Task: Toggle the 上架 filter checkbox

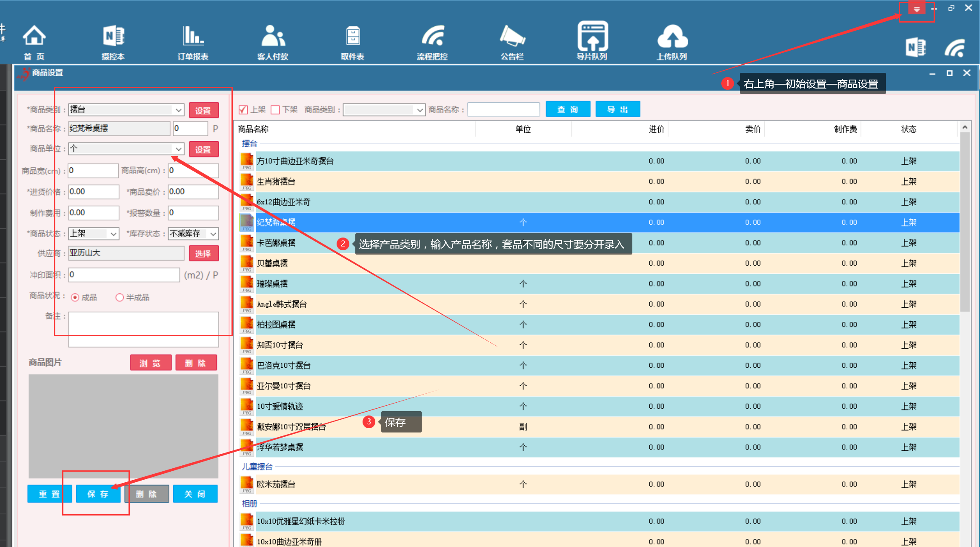Action: pyautogui.click(x=243, y=110)
